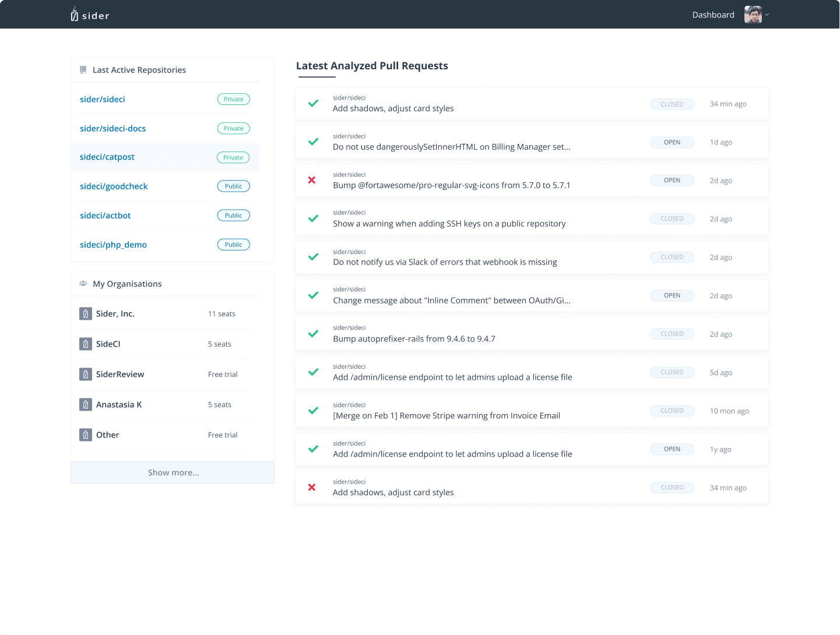Click the Public badge for sideci/goodcheck
Screen dimensions: 840x635
[234, 186]
